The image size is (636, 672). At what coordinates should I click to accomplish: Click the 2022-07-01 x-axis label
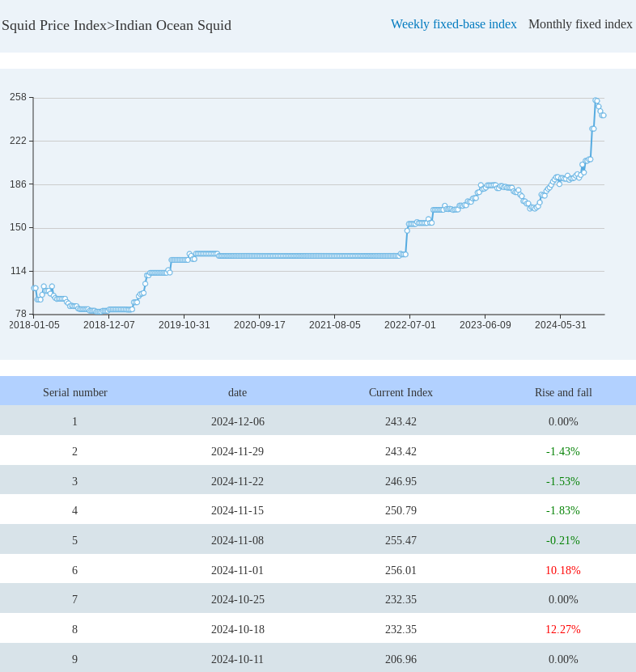[x=409, y=325]
